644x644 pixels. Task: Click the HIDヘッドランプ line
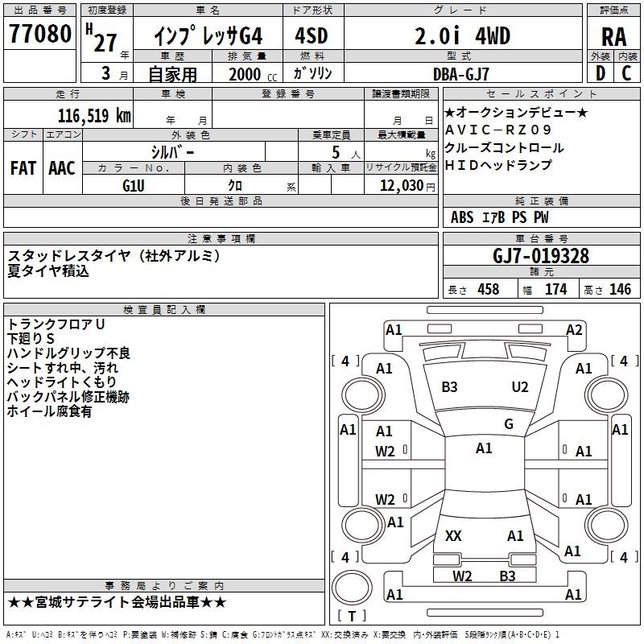pos(498,165)
